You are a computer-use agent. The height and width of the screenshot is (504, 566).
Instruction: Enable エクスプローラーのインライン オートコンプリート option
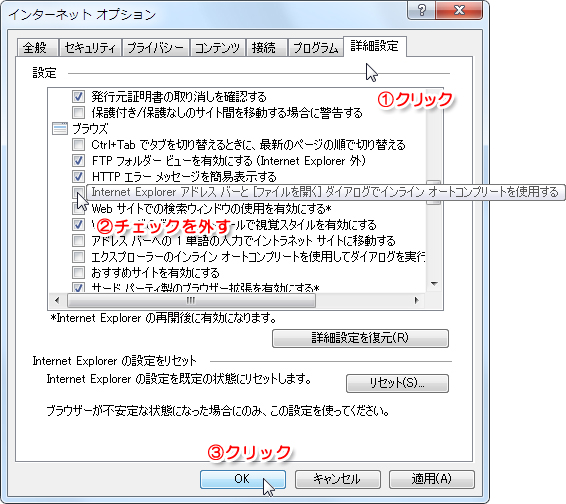78,257
